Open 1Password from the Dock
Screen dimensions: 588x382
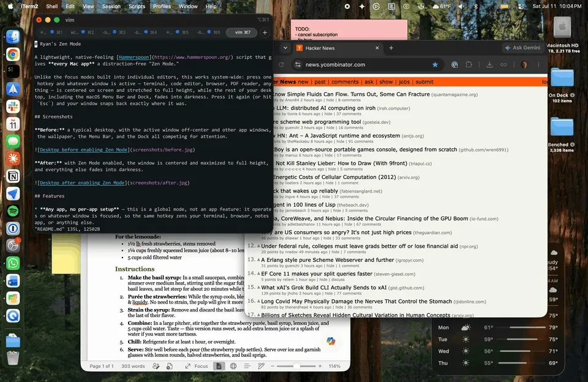[13, 229]
